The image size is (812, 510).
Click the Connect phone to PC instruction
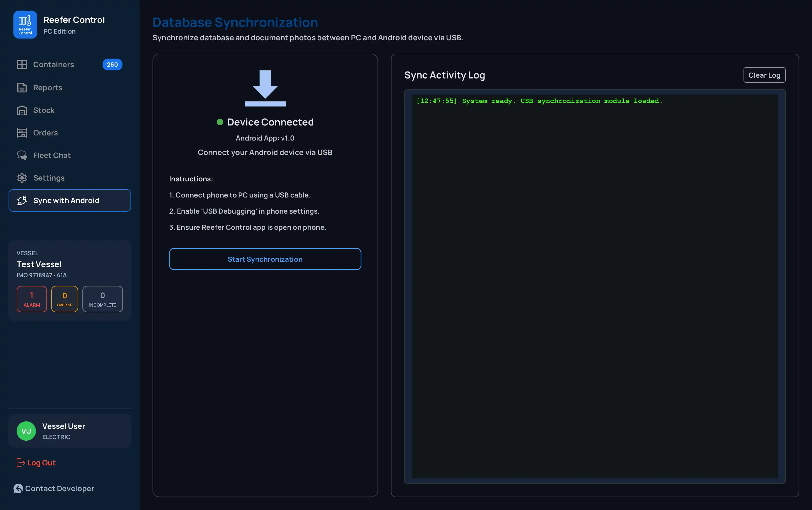(240, 195)
